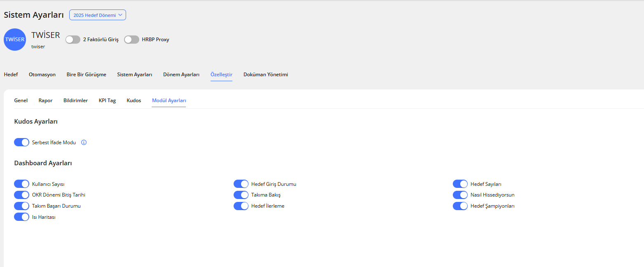Toggle the Takıma Bakış widget
The width and height of the screenshot is (644, 267).
241,195
